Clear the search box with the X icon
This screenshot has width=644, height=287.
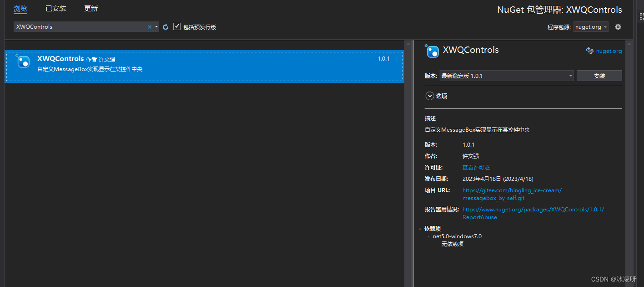tap(149, 26)
